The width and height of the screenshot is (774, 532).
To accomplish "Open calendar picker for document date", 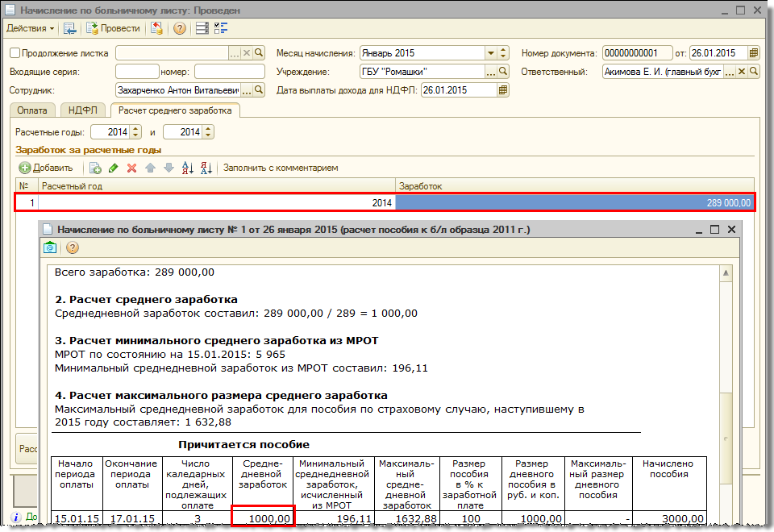I will 754,53.
